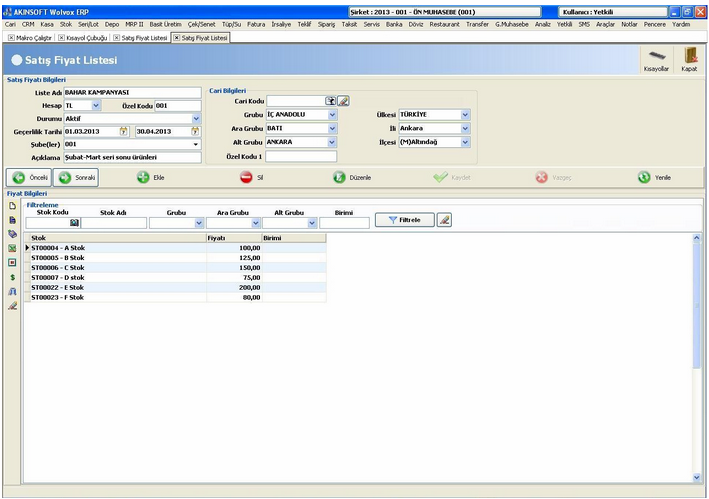Click the Excel export icon in left sidebar

coord(12,248)
